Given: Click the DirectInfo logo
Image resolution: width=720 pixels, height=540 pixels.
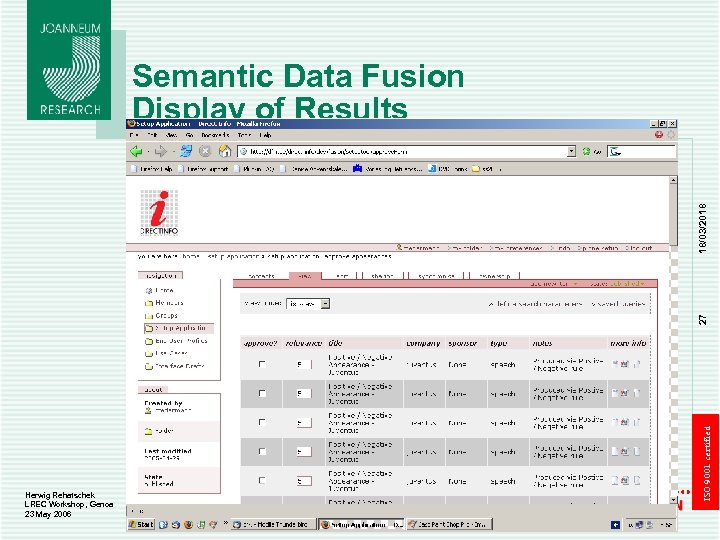Looking at the screenshot, I should [x=159, y=212].
